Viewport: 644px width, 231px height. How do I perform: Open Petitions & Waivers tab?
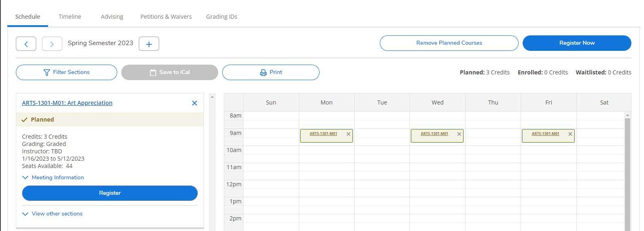166,17
